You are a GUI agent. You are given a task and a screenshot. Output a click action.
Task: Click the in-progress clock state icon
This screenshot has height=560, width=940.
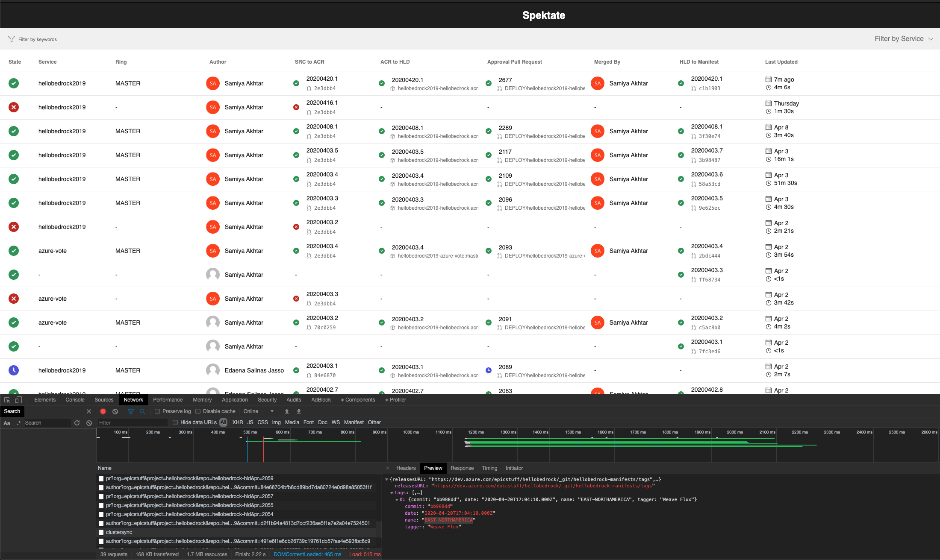pos(14,370)
